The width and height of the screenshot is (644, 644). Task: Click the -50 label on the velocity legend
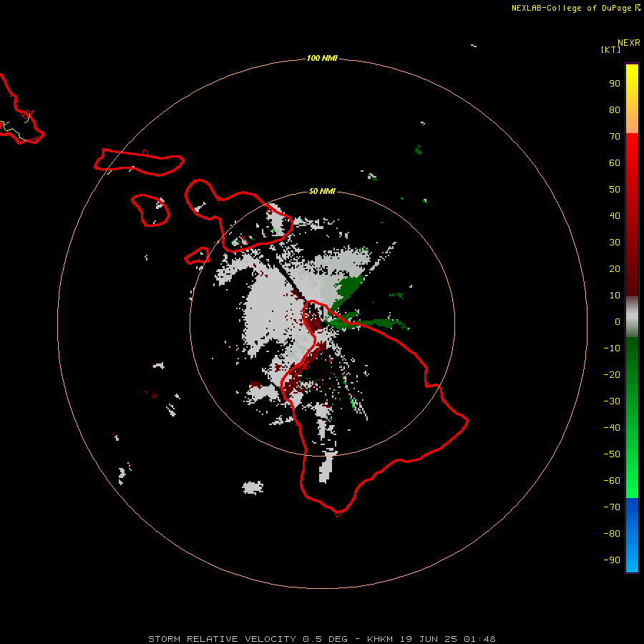point(612,454)
